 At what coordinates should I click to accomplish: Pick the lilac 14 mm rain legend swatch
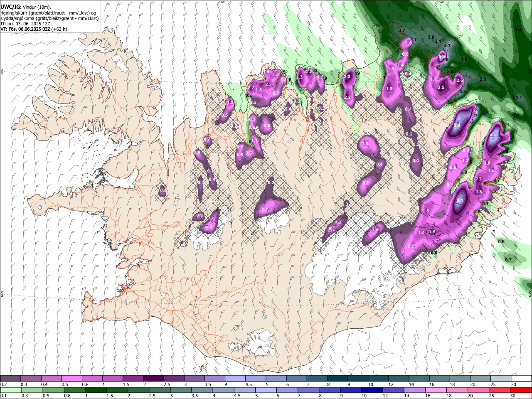[414, 390]
